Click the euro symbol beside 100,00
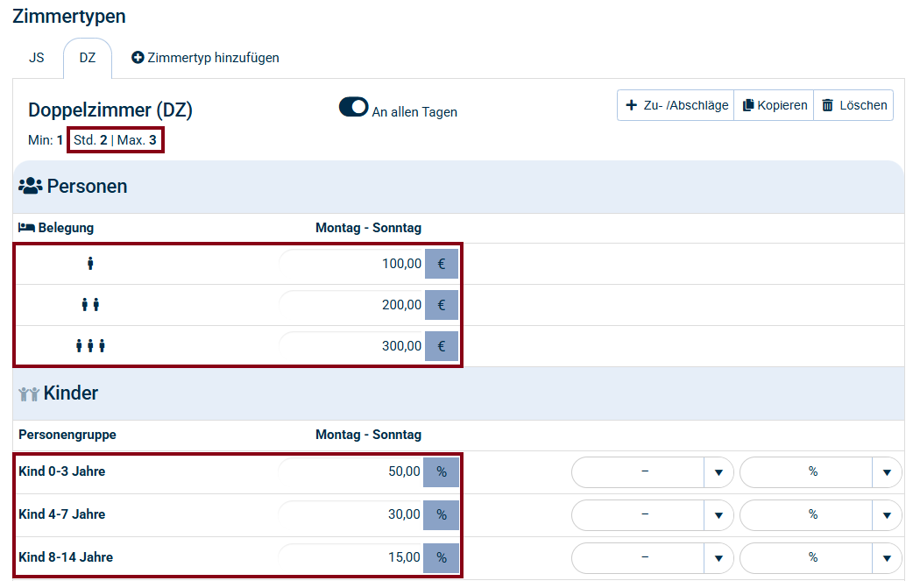Viewport: 913px width, 588px height. 442,264
